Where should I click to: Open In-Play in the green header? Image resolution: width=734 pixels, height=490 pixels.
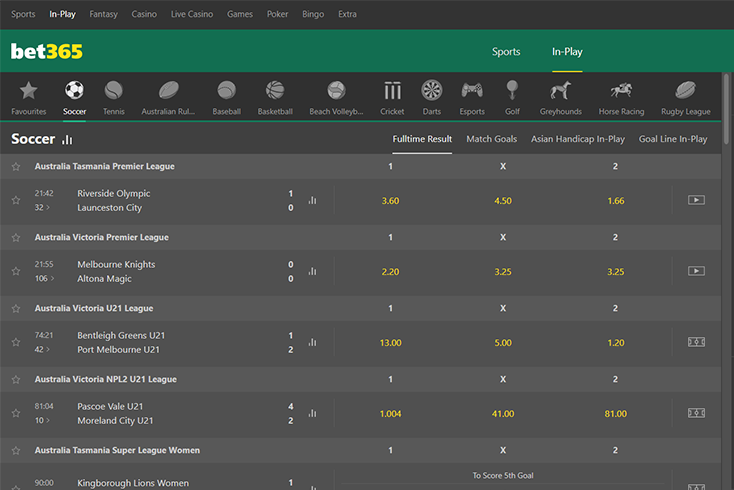567,51
